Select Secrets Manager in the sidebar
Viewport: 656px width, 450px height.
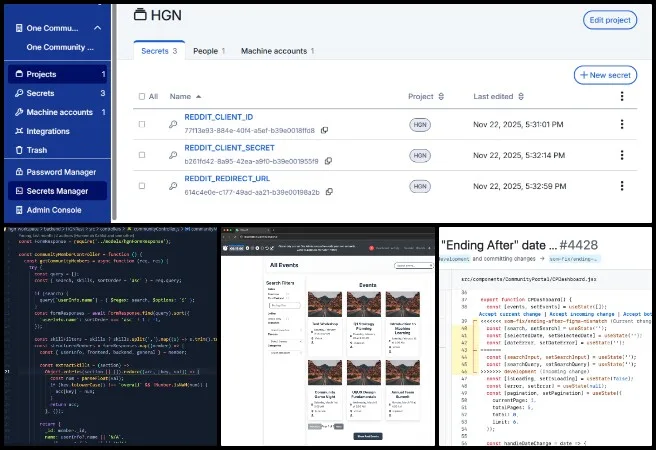pos(57,191)
